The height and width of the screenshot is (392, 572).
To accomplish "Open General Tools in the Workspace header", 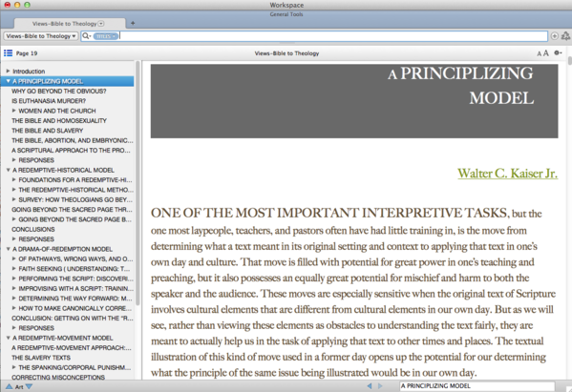I will 286,14.
